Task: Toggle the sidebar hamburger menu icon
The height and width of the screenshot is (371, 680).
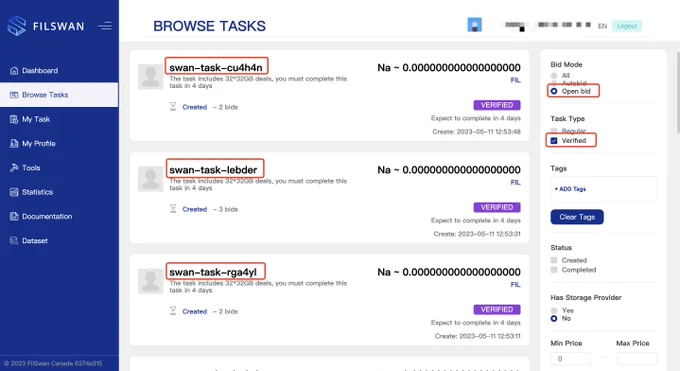Action: (105, 26)
